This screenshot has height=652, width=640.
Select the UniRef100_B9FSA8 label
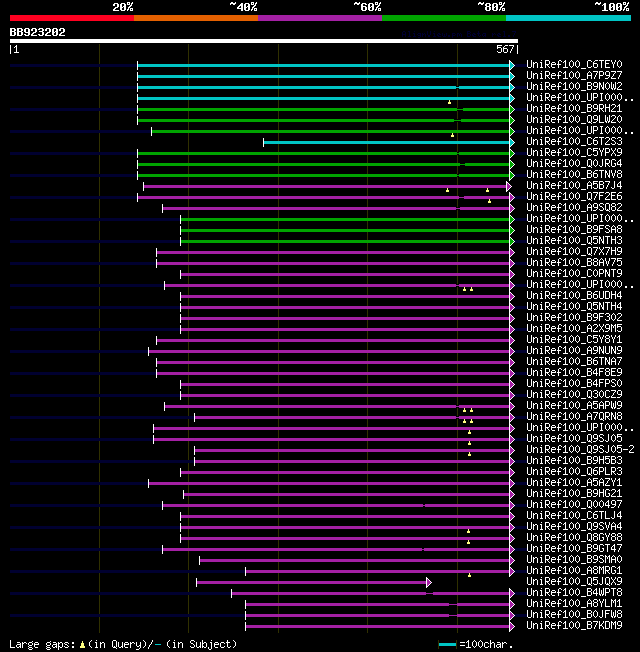[x=574, y=230]
